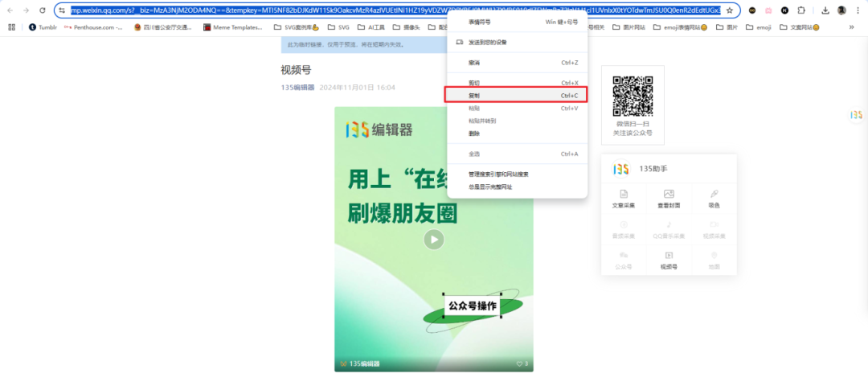Open Chrome's three-dot menu
This screenshot has width=868, height=390.
[x=858, y=10]
